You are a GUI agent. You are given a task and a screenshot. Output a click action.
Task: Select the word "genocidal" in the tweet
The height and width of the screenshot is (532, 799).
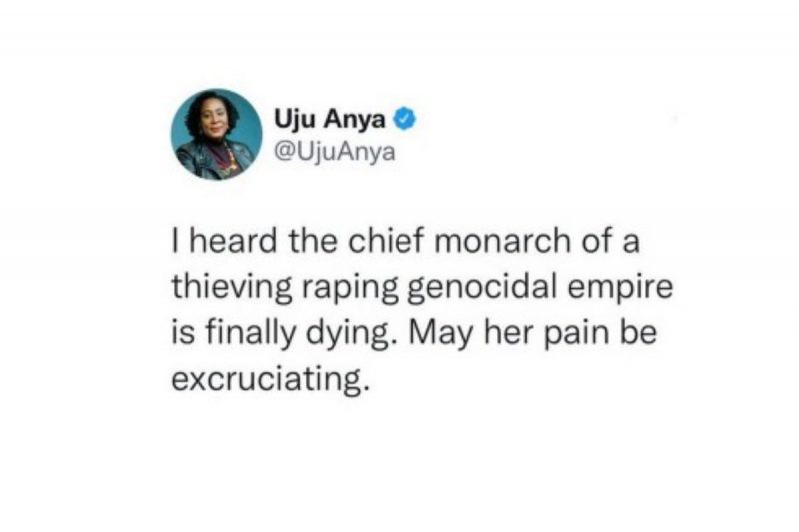coord(481,289)
